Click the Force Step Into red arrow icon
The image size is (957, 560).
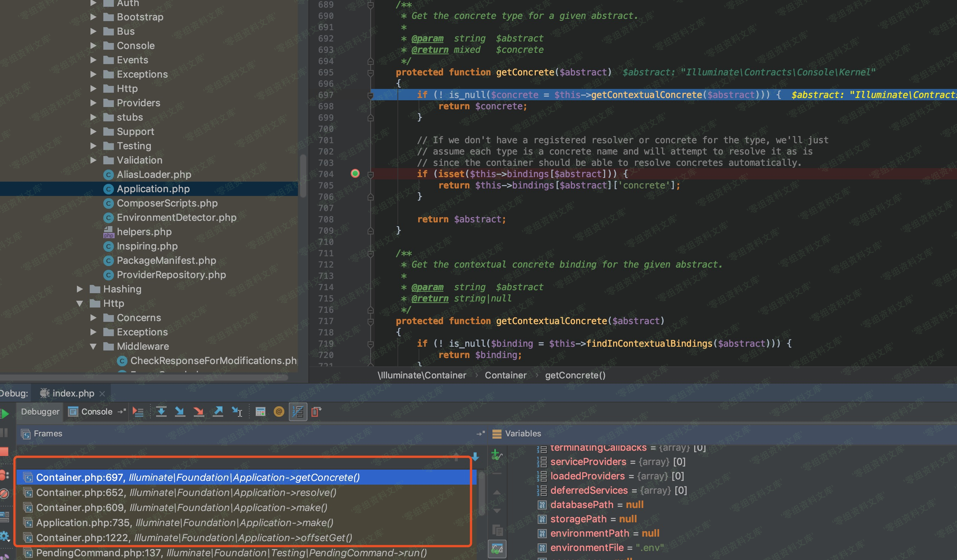click(x=198, y=412)
